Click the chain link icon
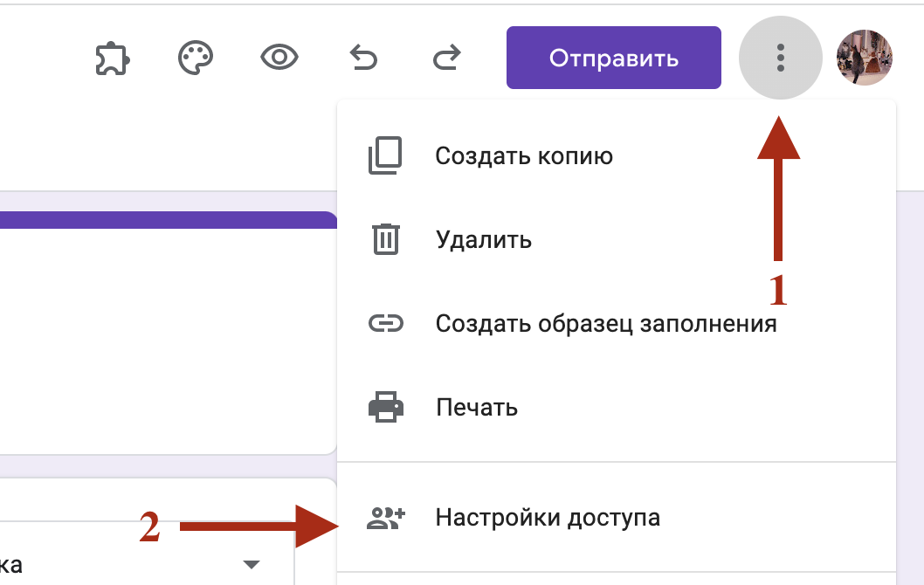The height and width of the screenshot is (585, 924). [385, 324]
